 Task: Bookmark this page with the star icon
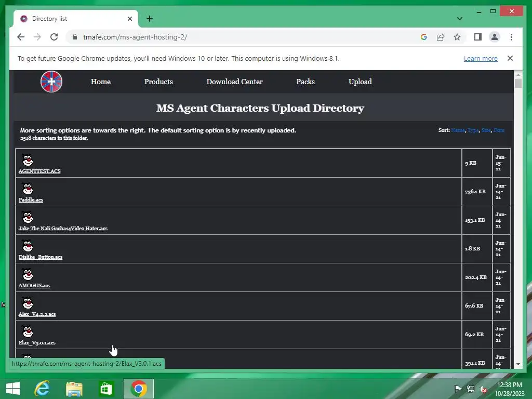coord(457,37)
